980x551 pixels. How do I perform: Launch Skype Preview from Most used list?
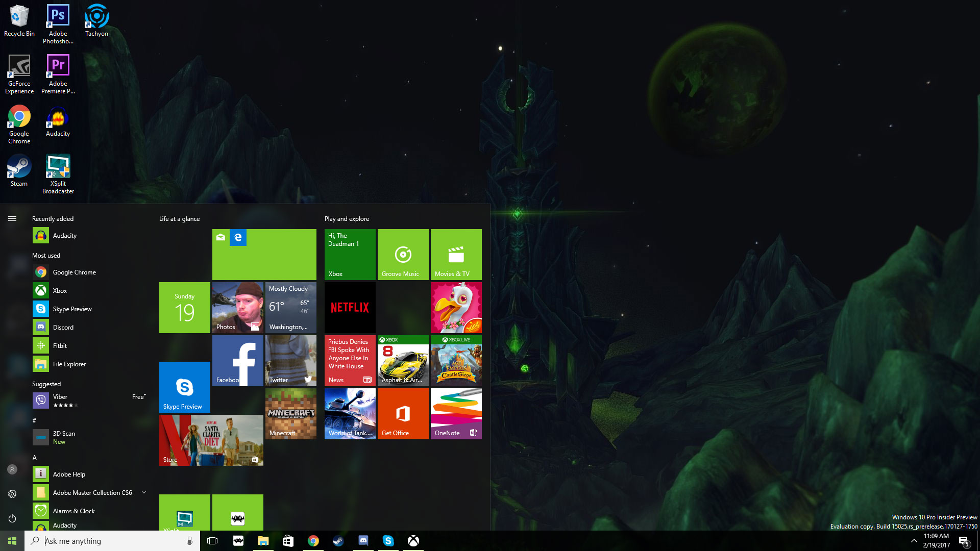tap(90, 309)
